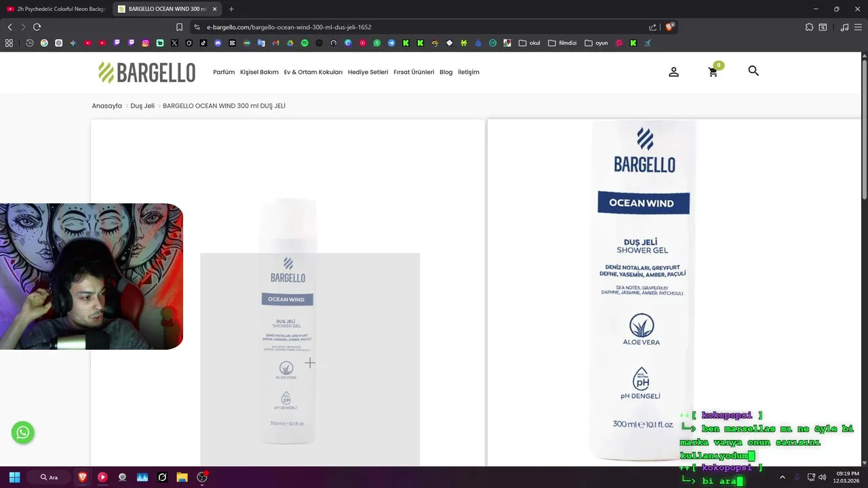Follow the Anasayfa breadcrumb link
The width and height of the screenshot is (868, 488).
coord(107,106)
